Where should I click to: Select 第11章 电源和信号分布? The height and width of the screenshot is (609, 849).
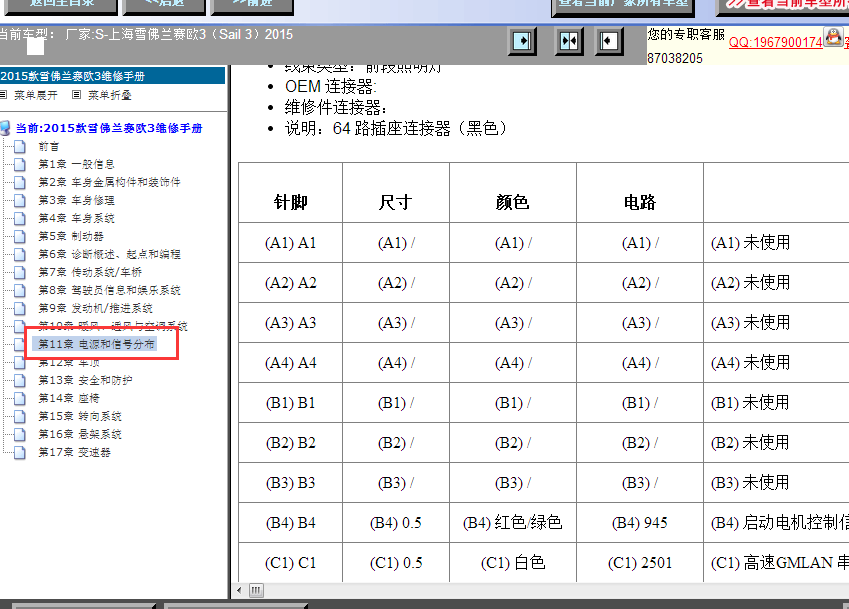pos(96,344)
